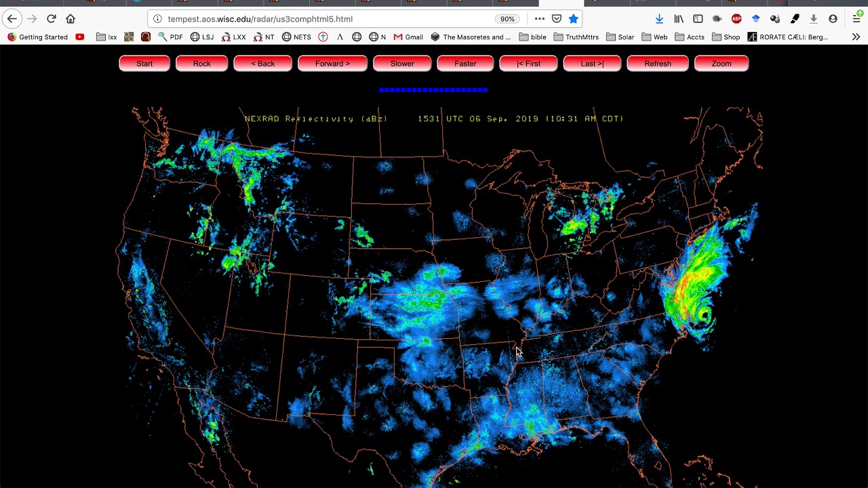Toggle the sidebar view icon

698,19
